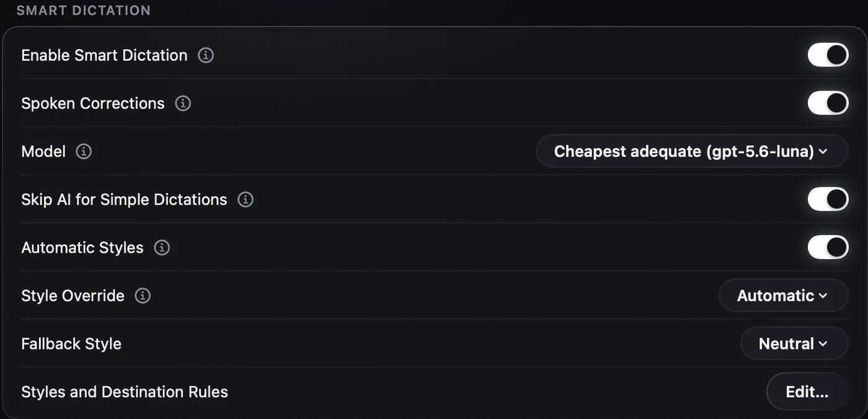Click the Enable Smart Dictation text label
This screenshot has height=419, width=868.
104,55
